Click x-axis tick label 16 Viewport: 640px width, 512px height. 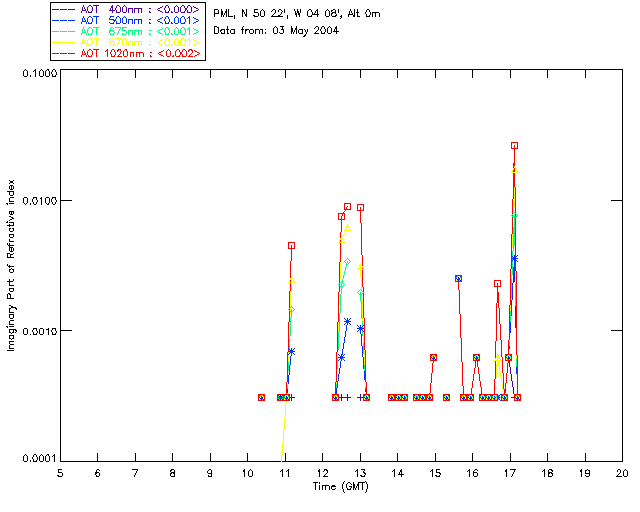472,473
